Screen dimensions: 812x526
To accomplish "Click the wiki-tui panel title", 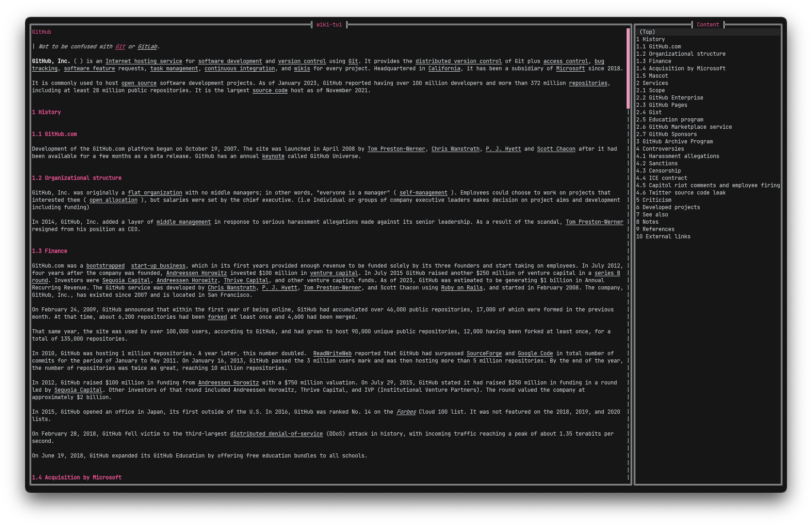I will pyautogui.click(x=329, y=25).
